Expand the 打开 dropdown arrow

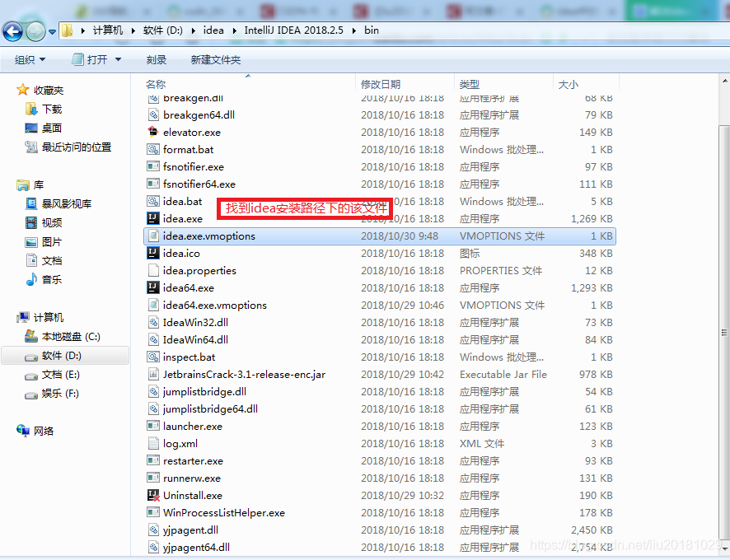coord(119,59)
